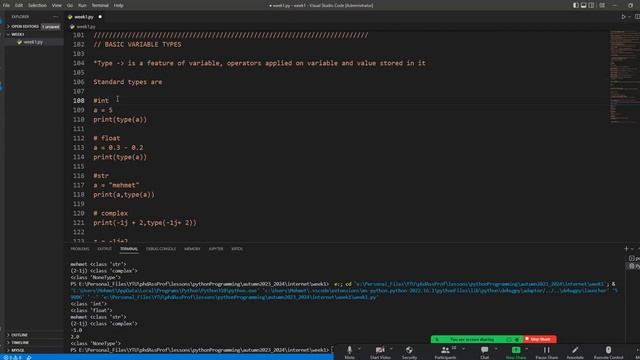Switch to the Debug Console tab
Screen dimensions: 640x360
tap(161, 249)
